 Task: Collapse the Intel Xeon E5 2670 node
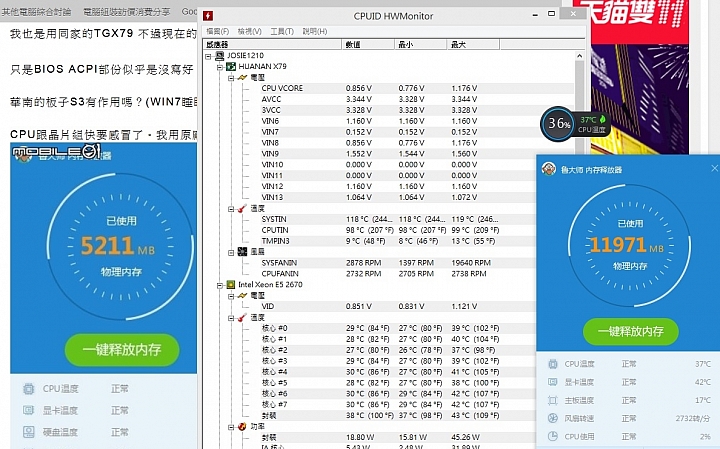tap(220, 285)
